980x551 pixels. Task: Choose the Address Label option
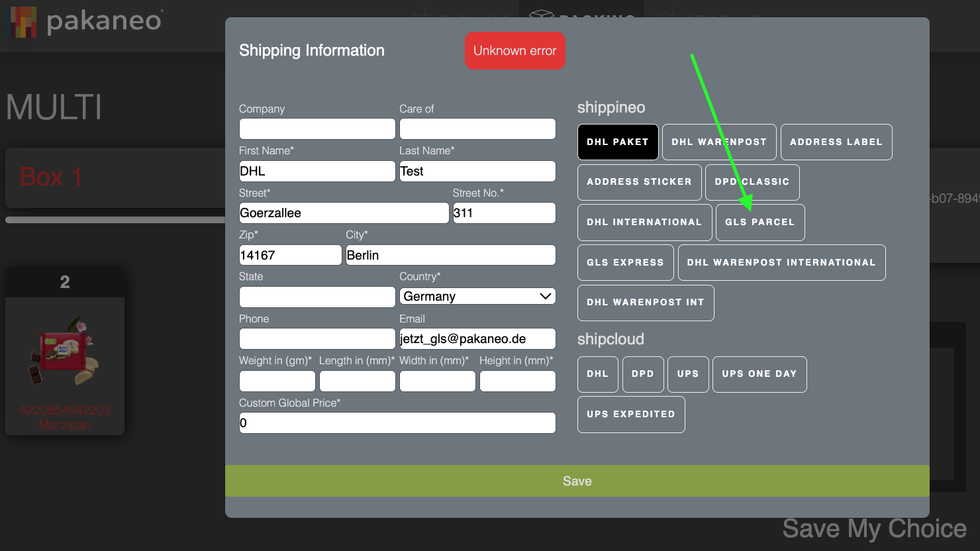[x=836, y=142]
